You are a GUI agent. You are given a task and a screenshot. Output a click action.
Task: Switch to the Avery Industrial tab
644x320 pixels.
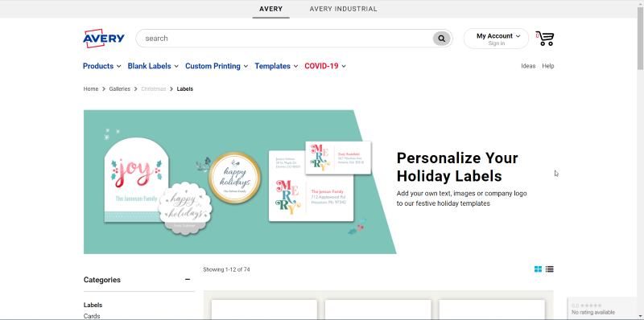coord(344,9)
